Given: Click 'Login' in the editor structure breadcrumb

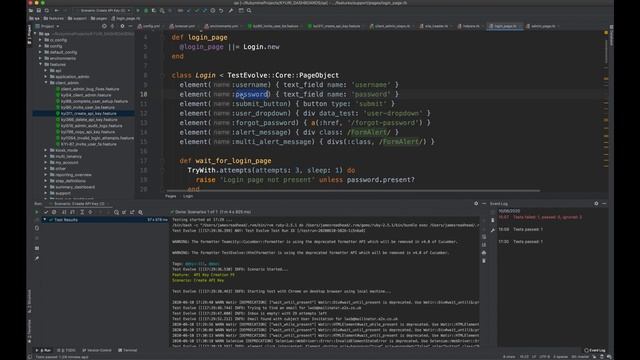Looking at the screenshot, I should 188,196.
